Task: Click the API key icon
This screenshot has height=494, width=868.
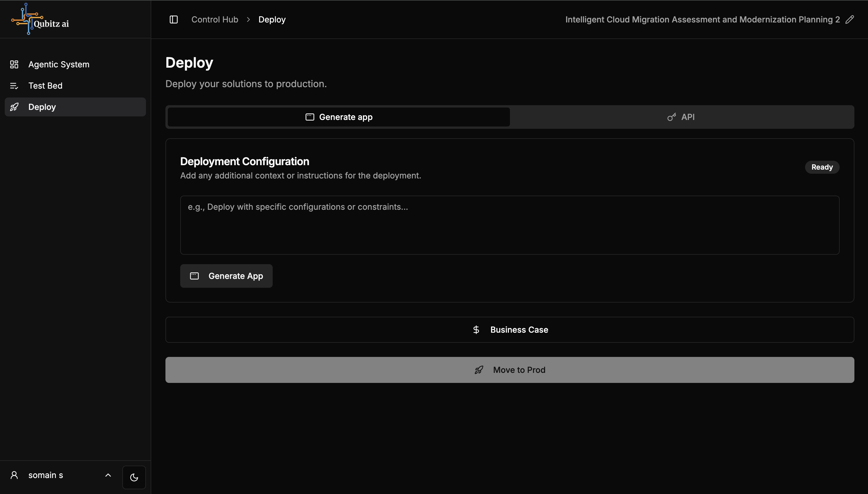Action: point(671,117)
